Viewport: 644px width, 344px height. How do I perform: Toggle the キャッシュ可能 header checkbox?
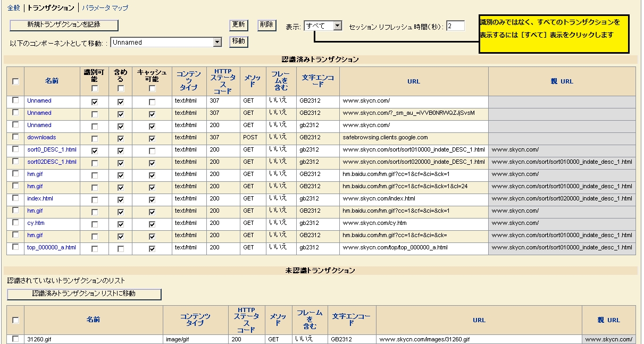coord(152,89)
